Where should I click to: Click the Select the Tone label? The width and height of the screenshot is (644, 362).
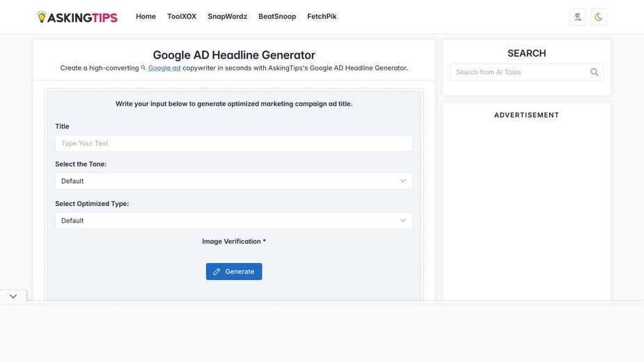[x=81, y=164]
